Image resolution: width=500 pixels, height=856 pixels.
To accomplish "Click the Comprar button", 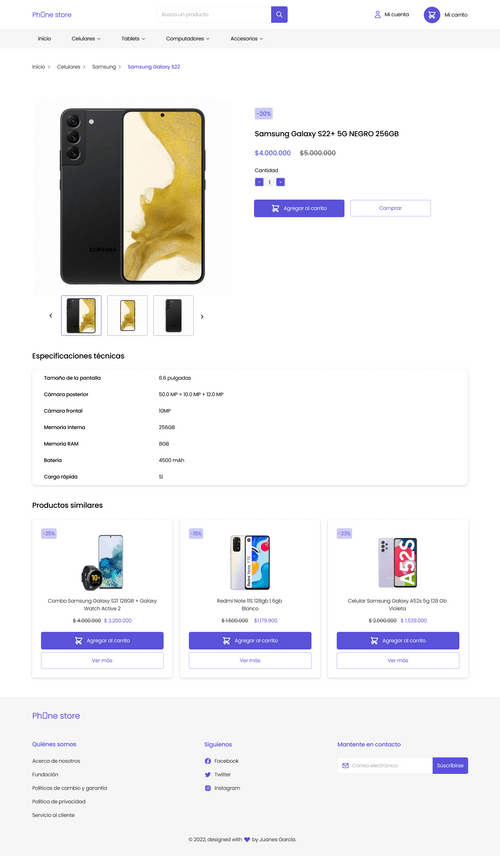I will (x=390, y=208).
